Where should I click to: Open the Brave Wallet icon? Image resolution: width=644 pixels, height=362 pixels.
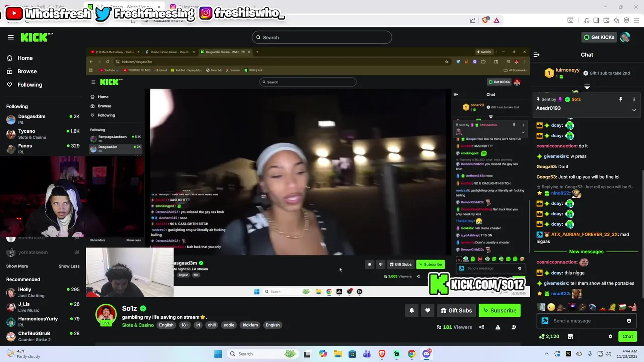pyautogui.click(x=606, y=20)
